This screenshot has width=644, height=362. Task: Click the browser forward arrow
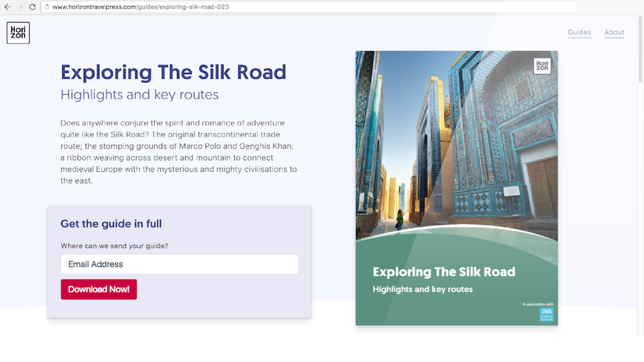click(x=20, y=7)
